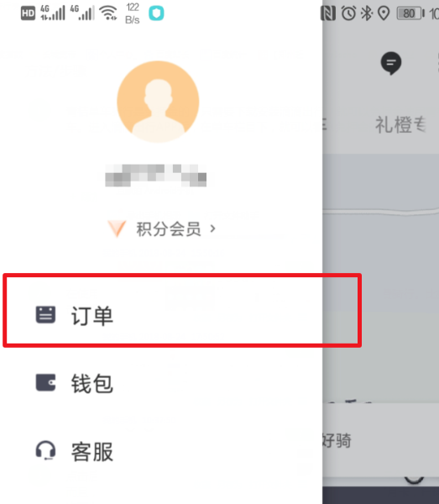Click the wallet icon

click(45, 382)
